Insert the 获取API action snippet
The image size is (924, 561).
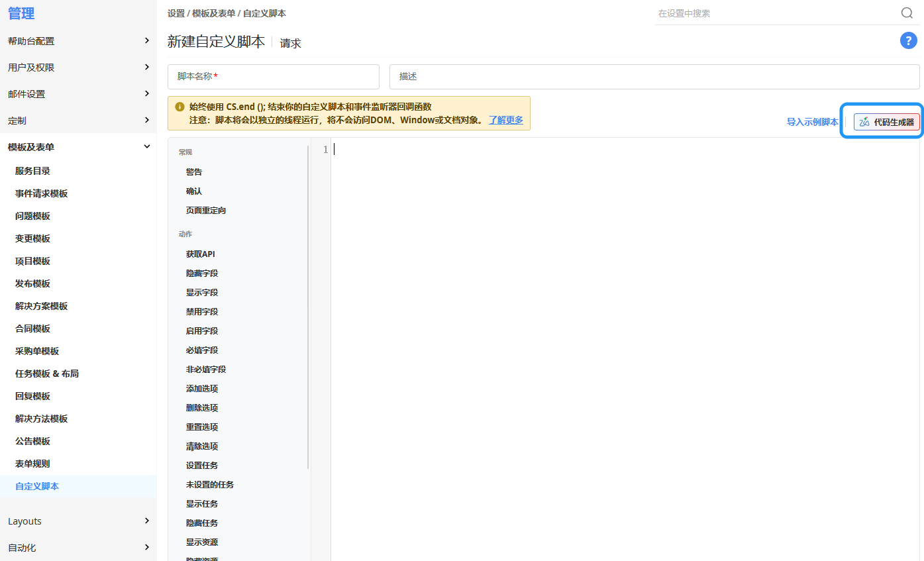[200, 254]
